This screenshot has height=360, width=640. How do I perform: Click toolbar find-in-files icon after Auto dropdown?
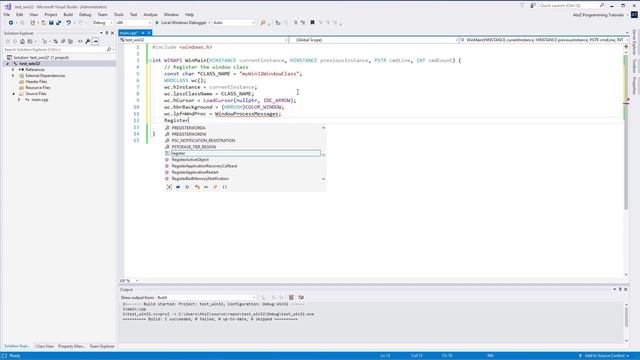(x=263, y=23)
